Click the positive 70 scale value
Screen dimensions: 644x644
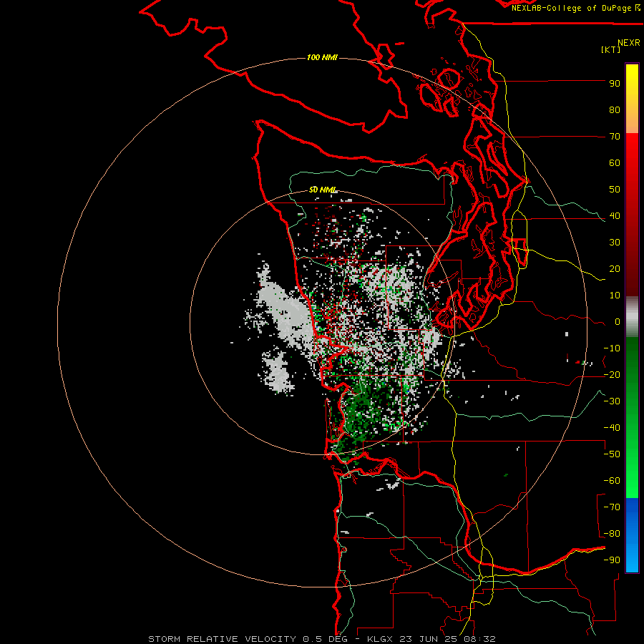pyautogui.click(x=615, y=137)
